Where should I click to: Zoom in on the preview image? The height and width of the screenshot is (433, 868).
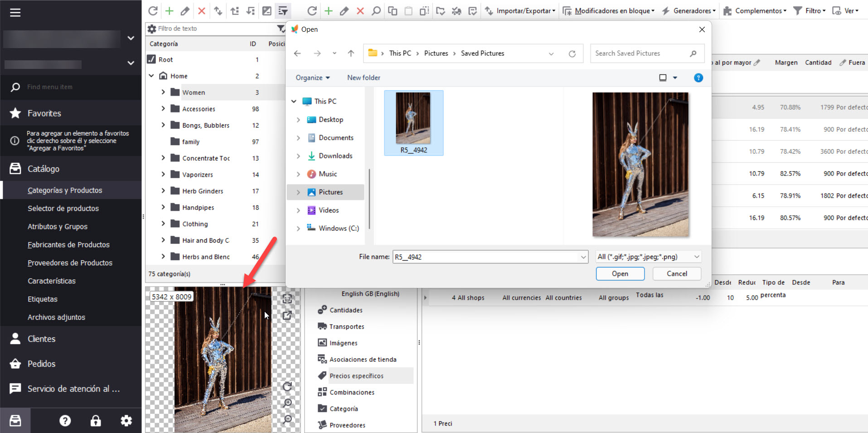coord(287,403)
